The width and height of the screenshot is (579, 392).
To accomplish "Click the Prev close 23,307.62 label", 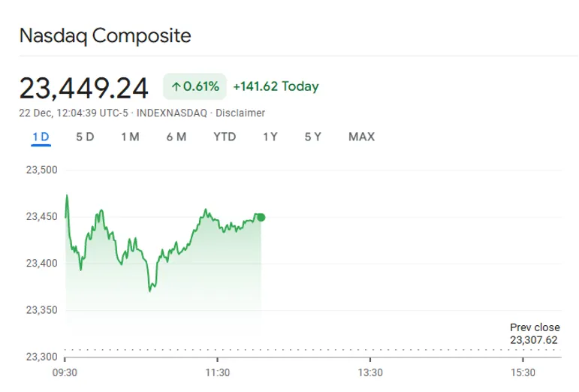I will [x=533, y=334].
